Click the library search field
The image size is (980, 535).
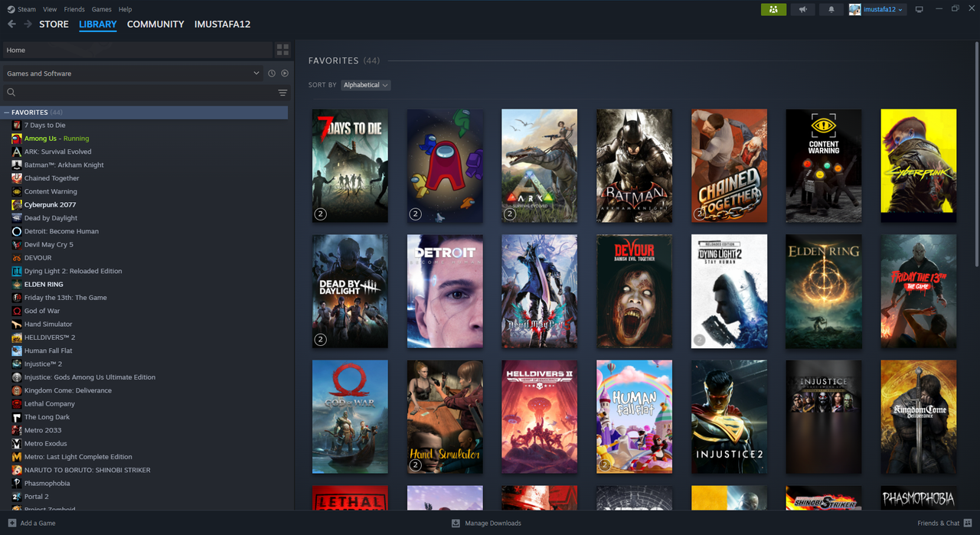tap(145, 93)
